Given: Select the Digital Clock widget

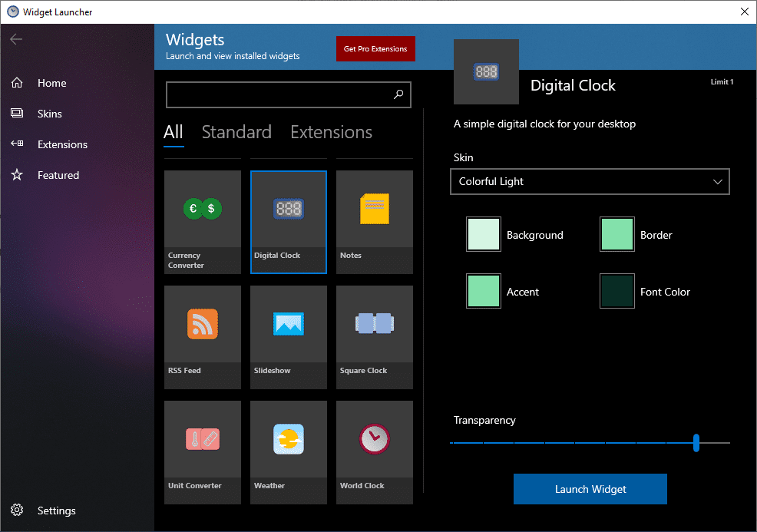Looking at the screenshot, I should (288, 222).
